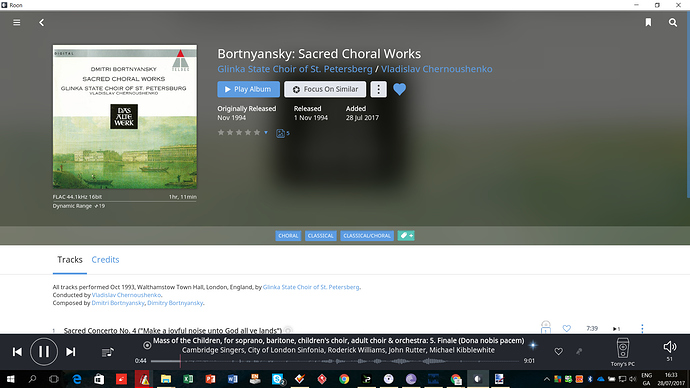Open the Vladislav Chernoushenko artist link
The height and width of the screenshot is (388, 690).
[x=437, y=69]
